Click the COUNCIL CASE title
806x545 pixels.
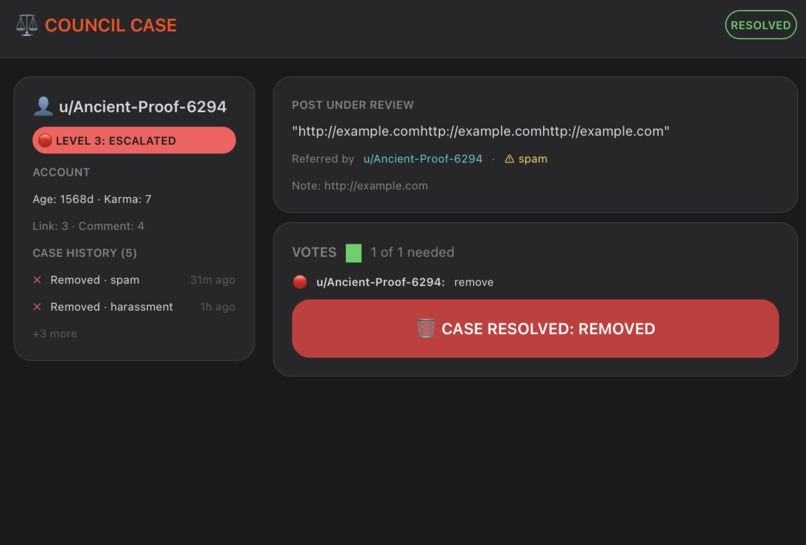[x=111, y=25]
